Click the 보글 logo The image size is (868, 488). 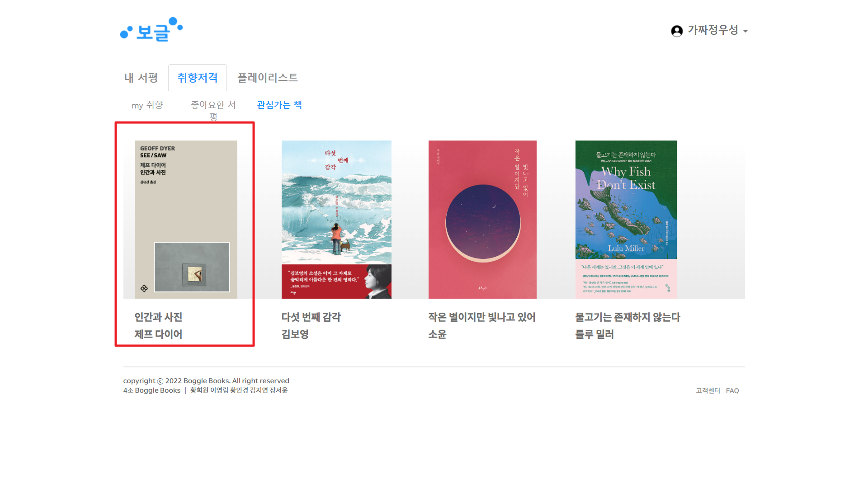151,30
